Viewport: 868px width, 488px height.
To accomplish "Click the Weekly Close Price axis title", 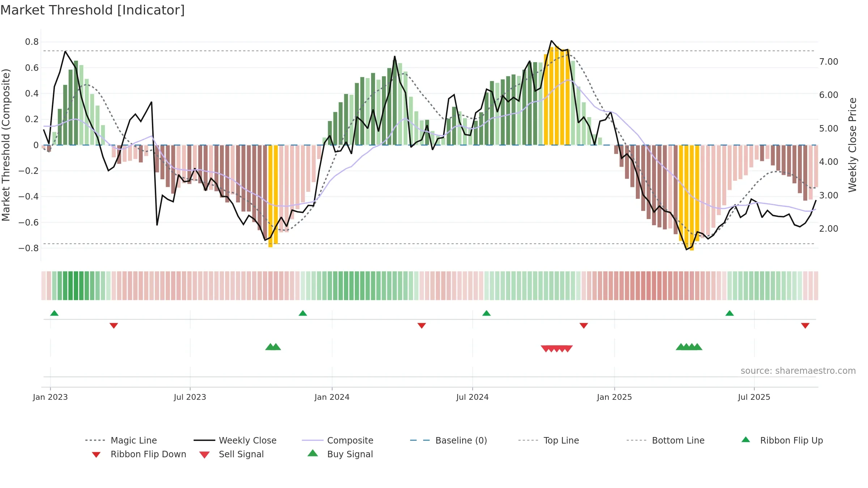I will [852, 145].
